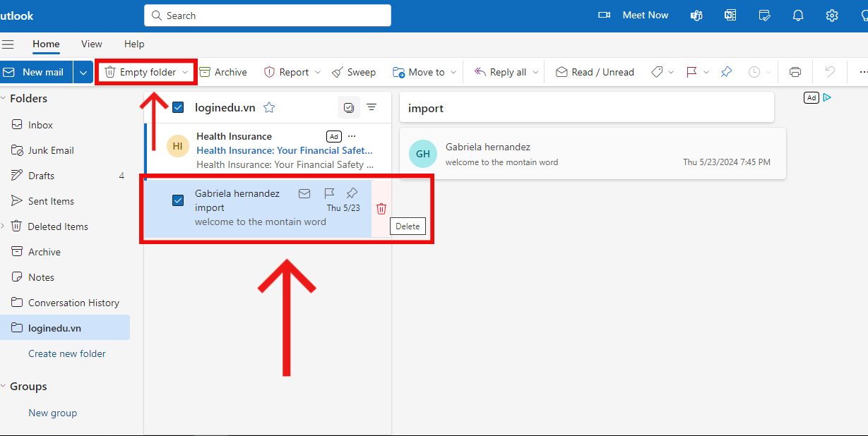Open the OneNote feed icon in header

(730, 15)
